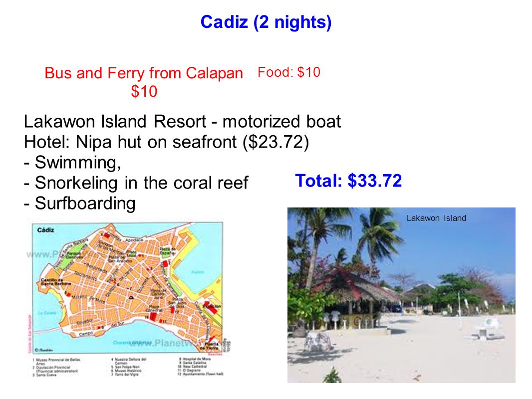Click the white beach table in the photo
Viewport: 532px width, 399px height.
pos(486,328)
